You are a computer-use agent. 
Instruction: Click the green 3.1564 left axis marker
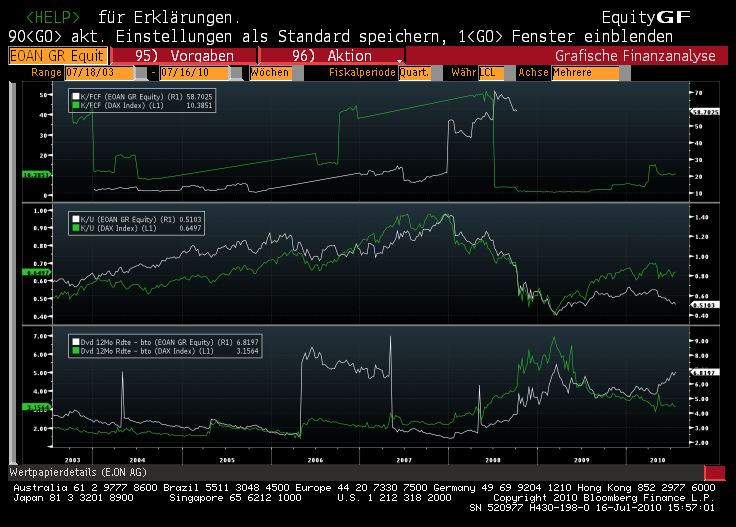(x=37, y=407)
